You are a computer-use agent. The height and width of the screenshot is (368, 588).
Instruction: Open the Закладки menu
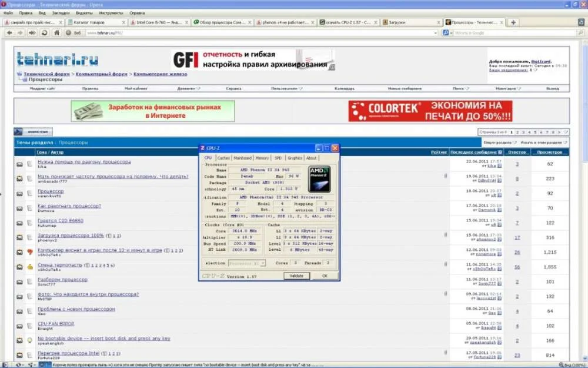point(61,13)
